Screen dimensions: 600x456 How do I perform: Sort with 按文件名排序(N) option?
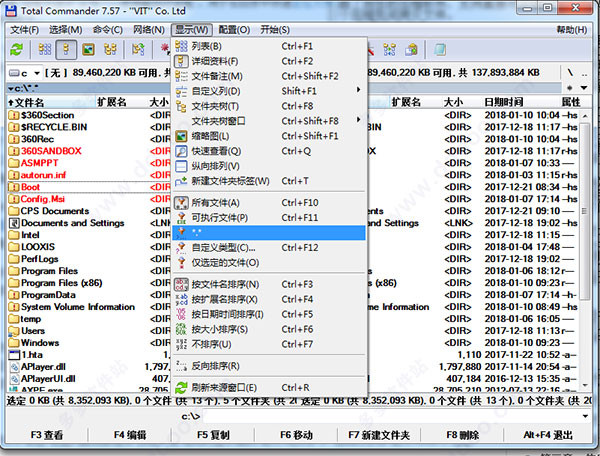pos(269,284)
